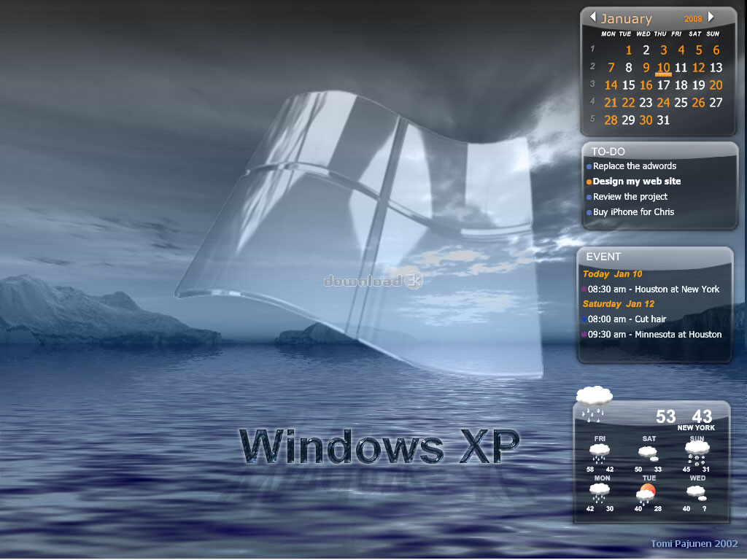Click Tuesday's sun and rain forecast icon
The height and width of the screenshot is (560, 747).
646,494
